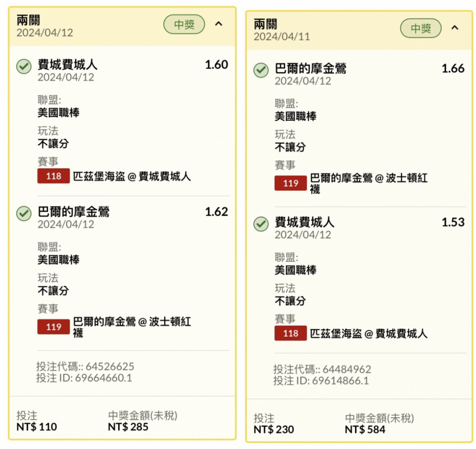
Task: Collapse the 2024/04/11 bet slip chevron
Action: [455, 28]
